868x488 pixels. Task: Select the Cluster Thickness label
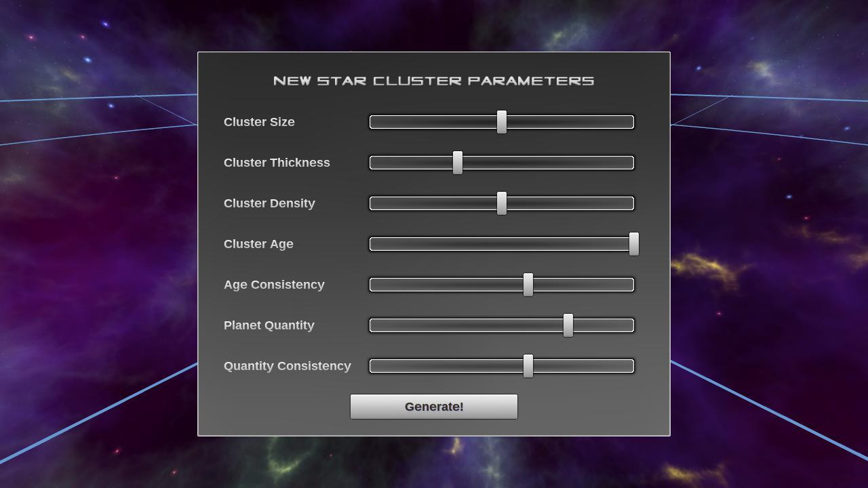(277, 163)
